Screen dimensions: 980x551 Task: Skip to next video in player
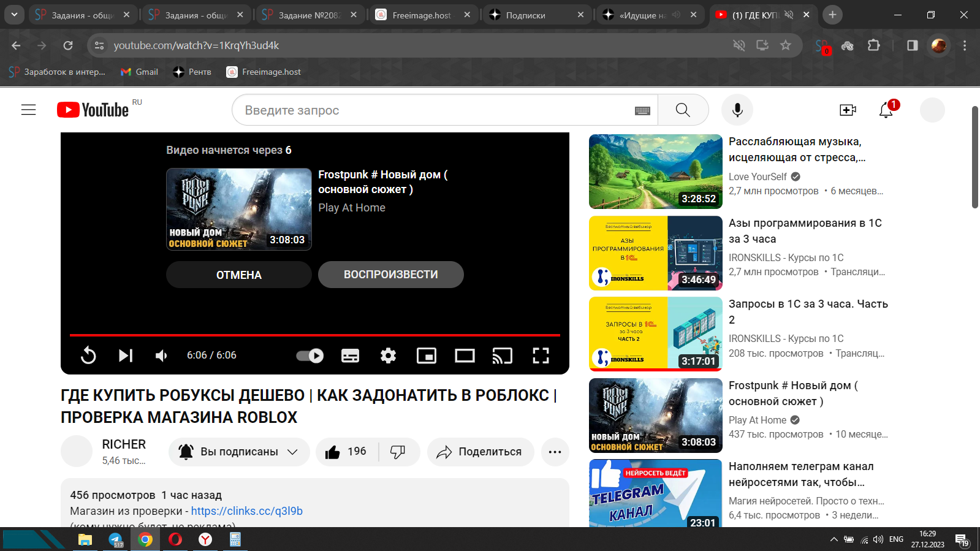126,355
